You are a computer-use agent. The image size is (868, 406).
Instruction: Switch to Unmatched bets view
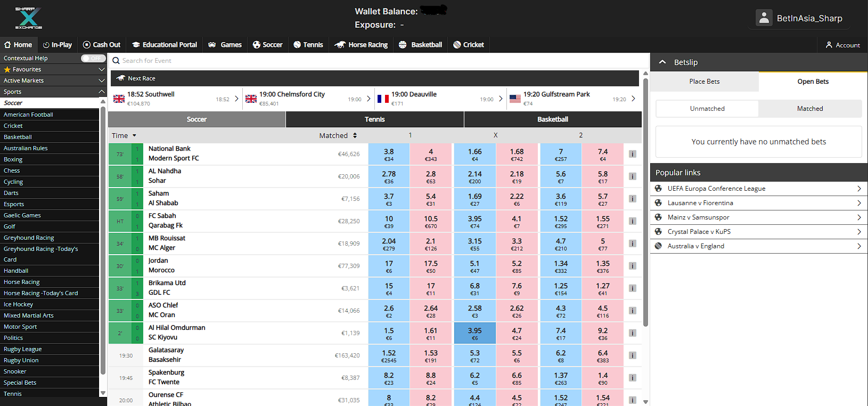[707, 109]
